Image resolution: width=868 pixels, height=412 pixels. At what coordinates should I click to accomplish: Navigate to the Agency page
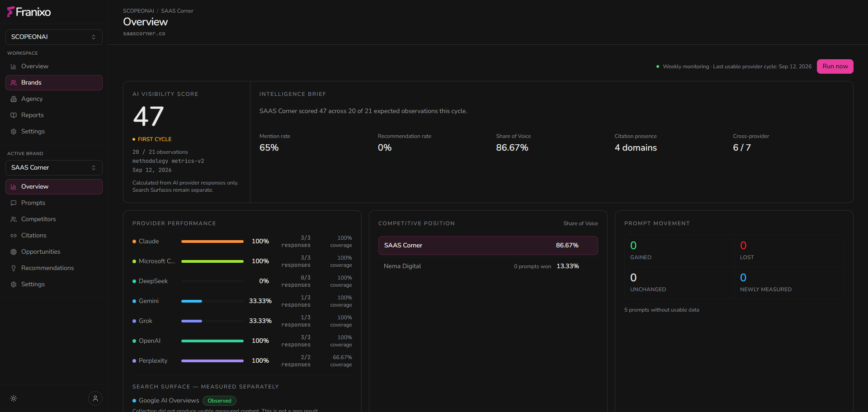point(54,99)
